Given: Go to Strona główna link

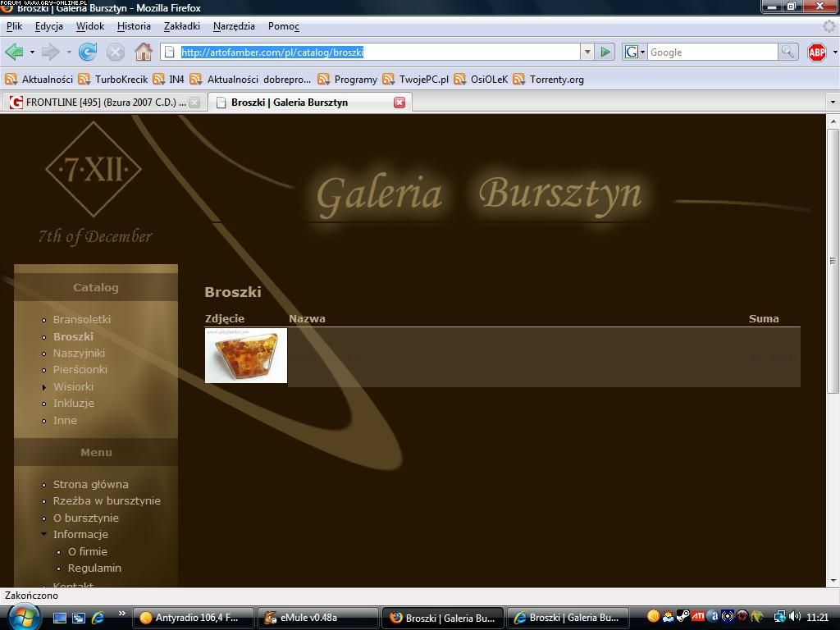Looking at the screenshot, I should coord(90,484).
